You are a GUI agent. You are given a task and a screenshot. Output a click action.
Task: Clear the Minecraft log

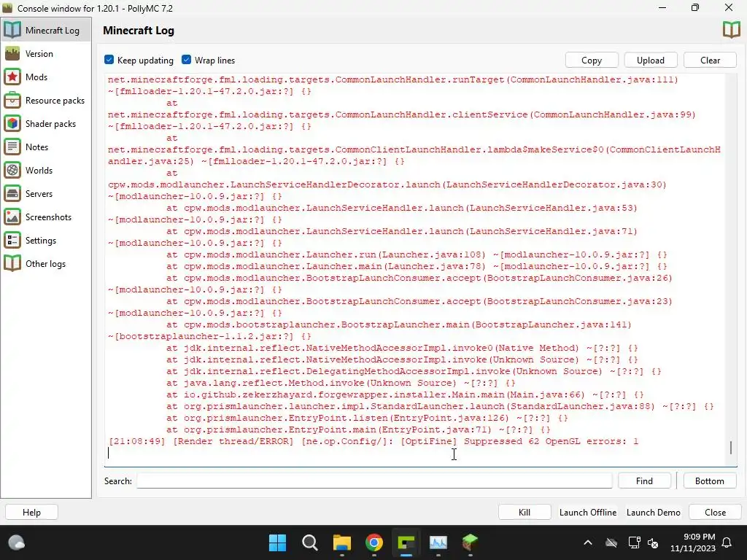tap(710, 60)
